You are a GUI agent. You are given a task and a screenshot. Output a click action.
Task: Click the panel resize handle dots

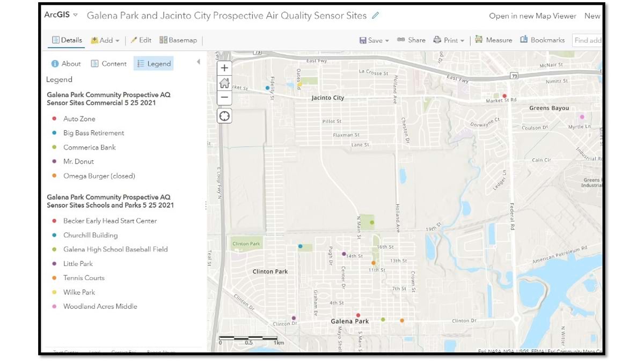click(206, 205)
